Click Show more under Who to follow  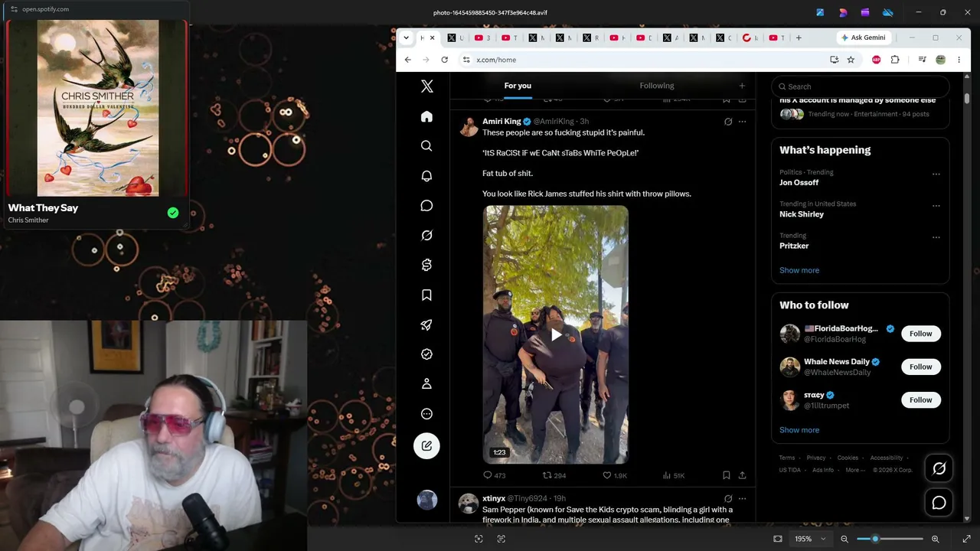799,430
